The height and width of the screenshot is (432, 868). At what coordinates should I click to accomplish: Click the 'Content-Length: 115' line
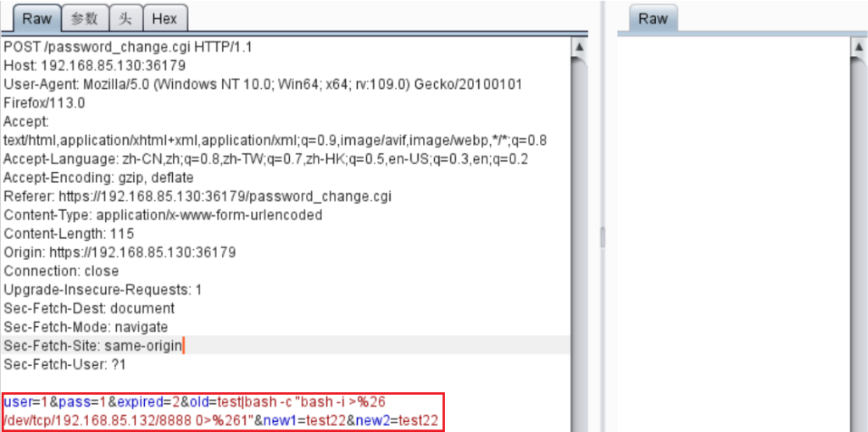[x=69, y=234]
